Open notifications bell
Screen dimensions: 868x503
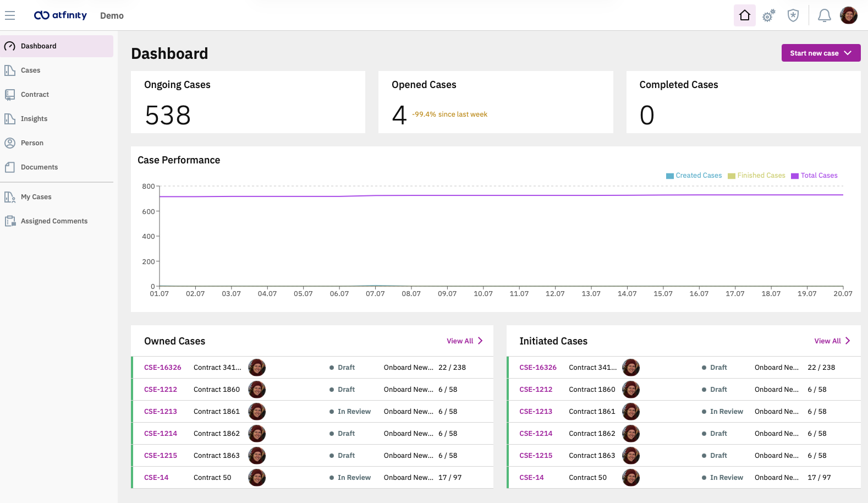point(824,15)
